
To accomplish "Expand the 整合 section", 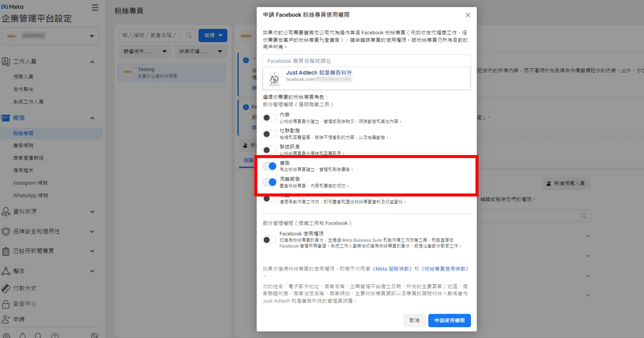I will click(92, 271).
